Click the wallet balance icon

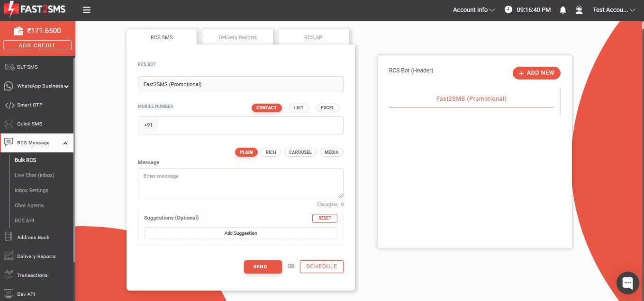tap(19, 31)
